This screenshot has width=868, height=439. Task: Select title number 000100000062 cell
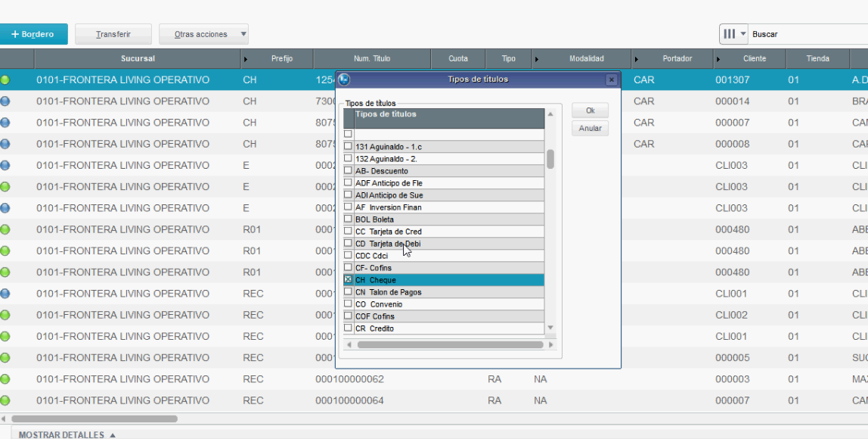[349, 379]
